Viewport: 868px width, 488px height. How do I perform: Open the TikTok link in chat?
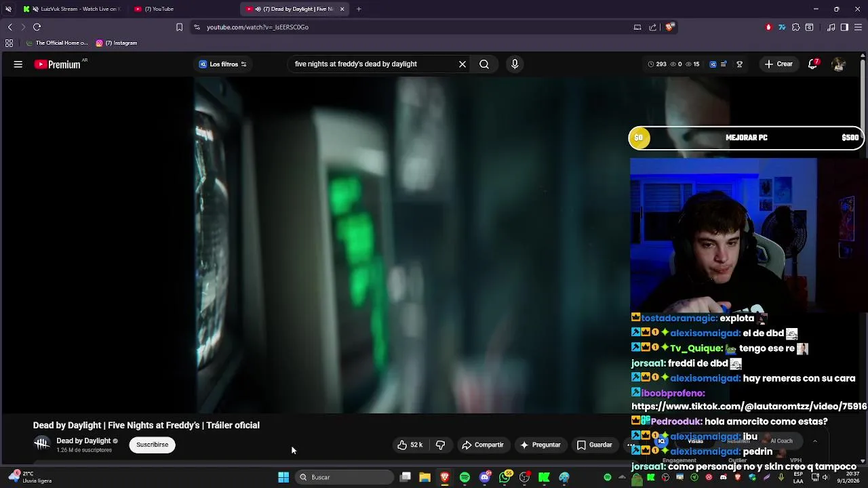pos(749,407)
